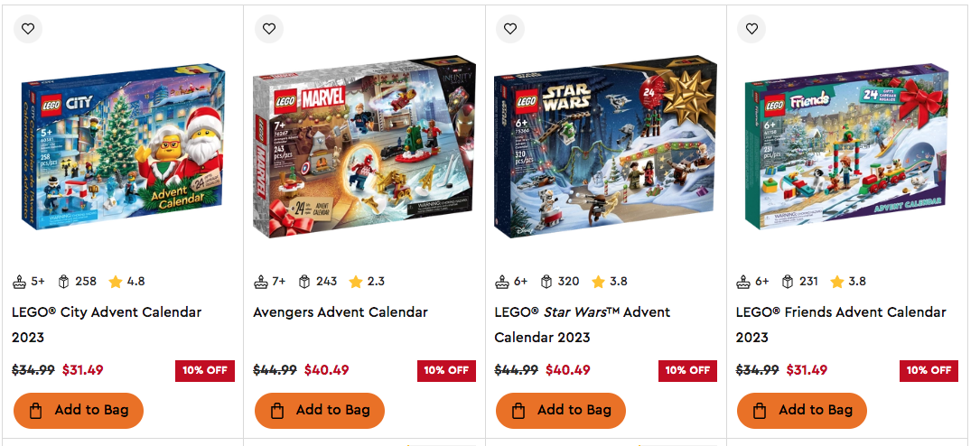This screenshot has height=446, width=980.
Task: Open the LEGO® City Advent Calendar 2023 title link
Action: (x=107, y=324)
